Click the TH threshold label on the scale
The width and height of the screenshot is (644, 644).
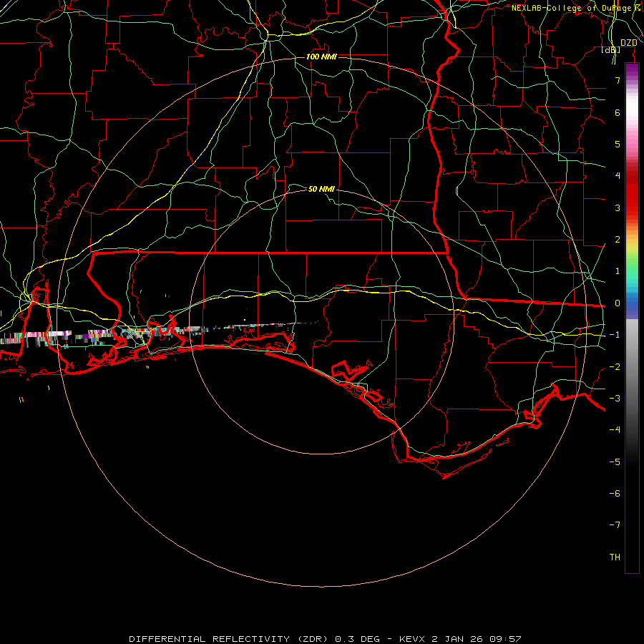point(615,557)
